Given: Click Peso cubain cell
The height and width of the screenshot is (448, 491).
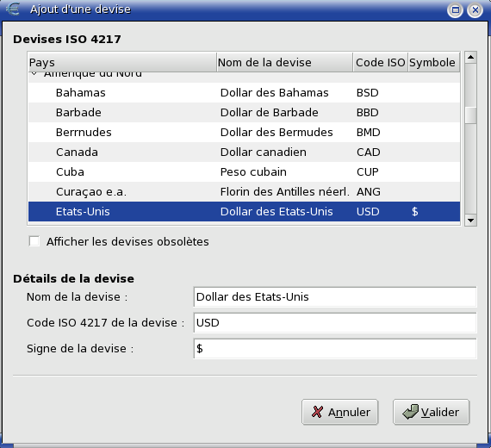Looking at the screenshot, I should pos(253,171).
